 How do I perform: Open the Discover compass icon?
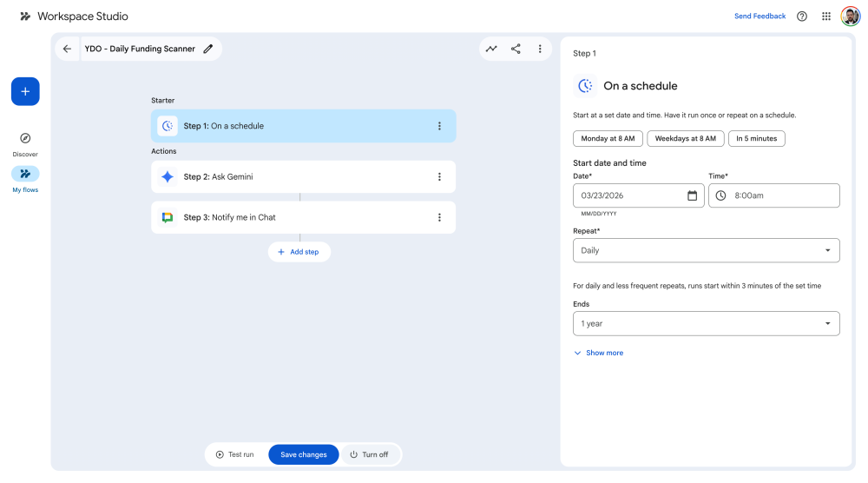pyautogui.click(x=25, y=138)
